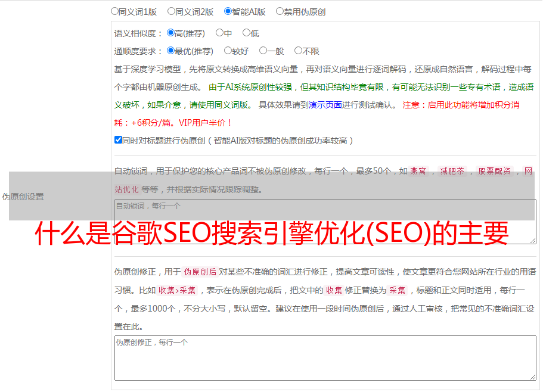Image resolution: width=543 pixels, height=392 pixels.
Task: Select 禁用伪原创 radio option
Action: (x=280, y=11)
